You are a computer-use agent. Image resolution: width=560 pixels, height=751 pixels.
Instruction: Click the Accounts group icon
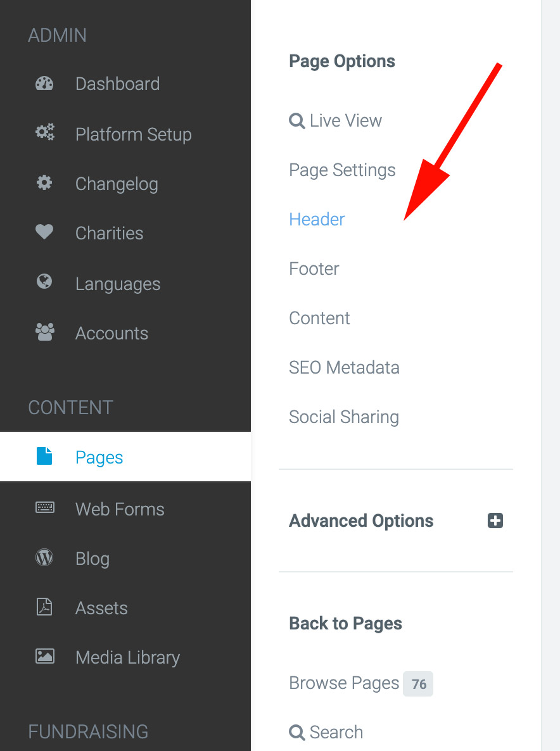click(44, 332)
